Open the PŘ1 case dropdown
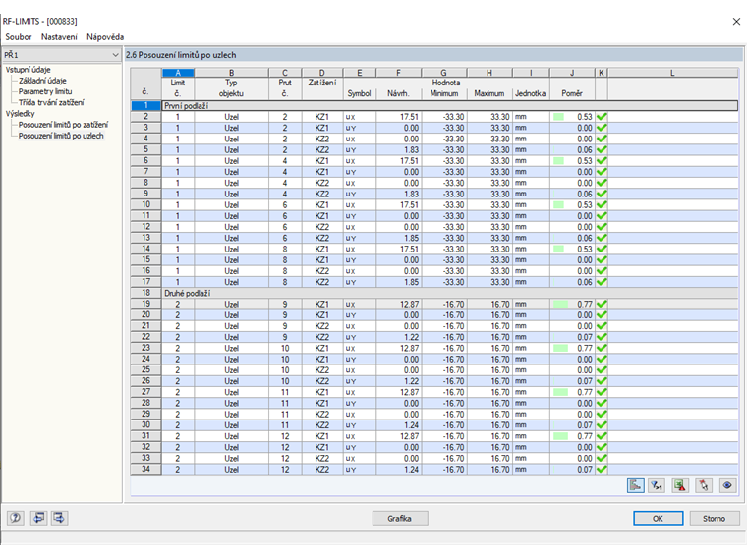 [x=62, y=55]
